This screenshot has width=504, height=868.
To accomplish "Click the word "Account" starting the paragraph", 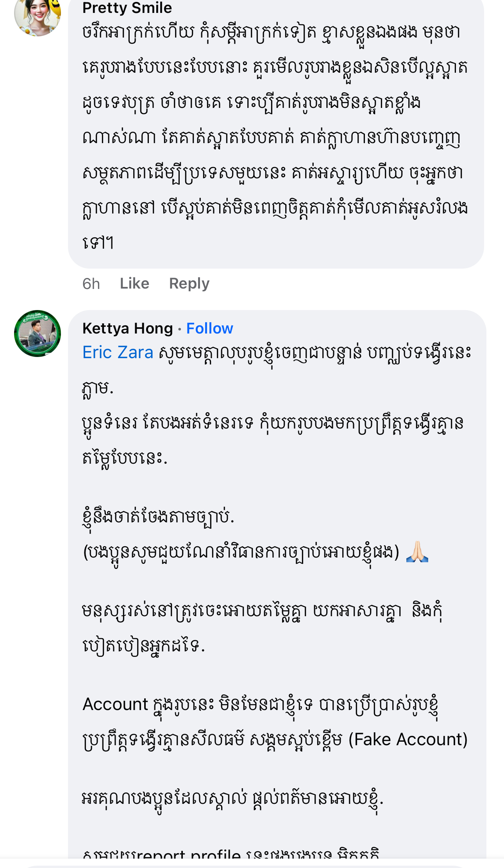I will point(115,704).
